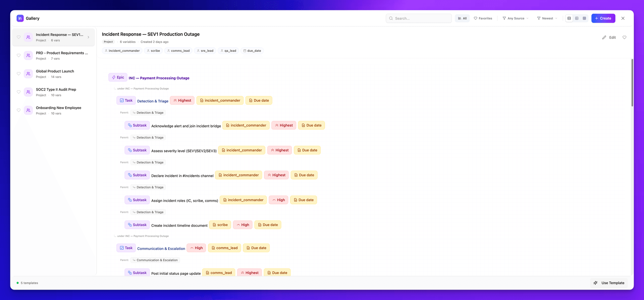Click the Edit template button
The height and width of the screenshot is (300, 644).
[x=609, y=37]
